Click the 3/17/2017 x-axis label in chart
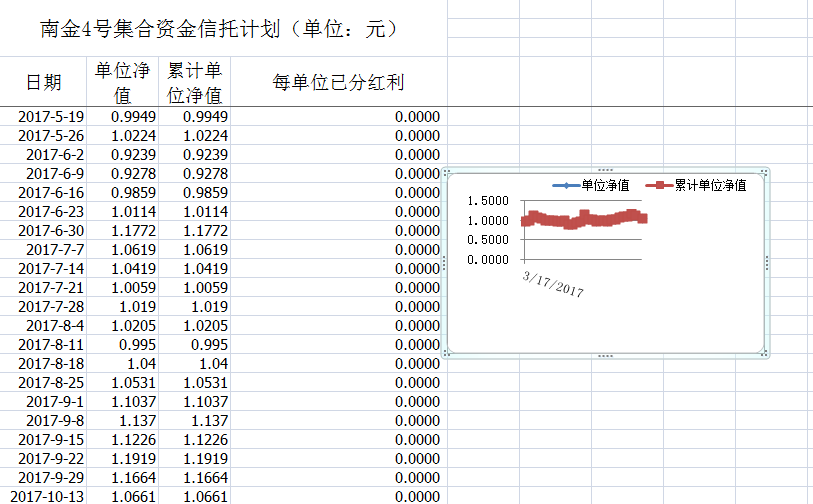 tap(553, 283)
